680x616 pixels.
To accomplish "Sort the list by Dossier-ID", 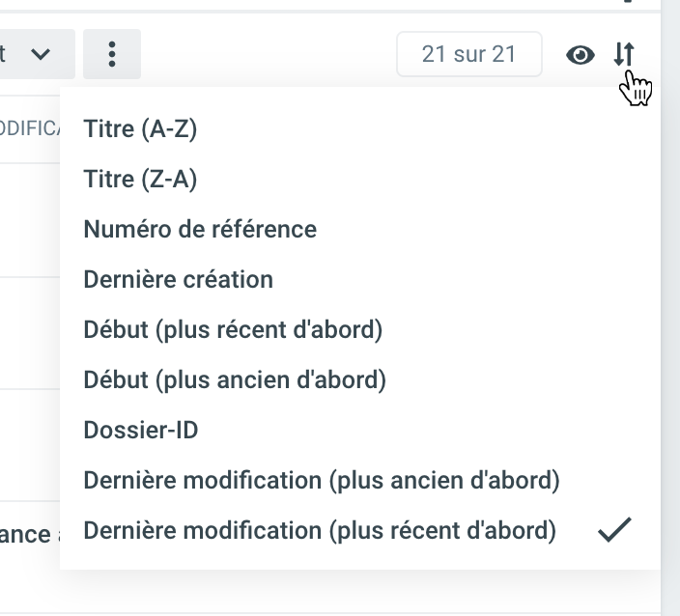I will (141, 430).
